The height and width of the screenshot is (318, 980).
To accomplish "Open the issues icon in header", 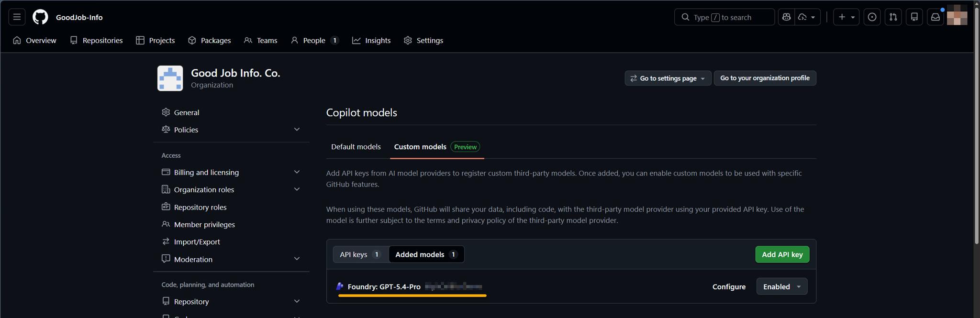I will [x=872, y=17].
